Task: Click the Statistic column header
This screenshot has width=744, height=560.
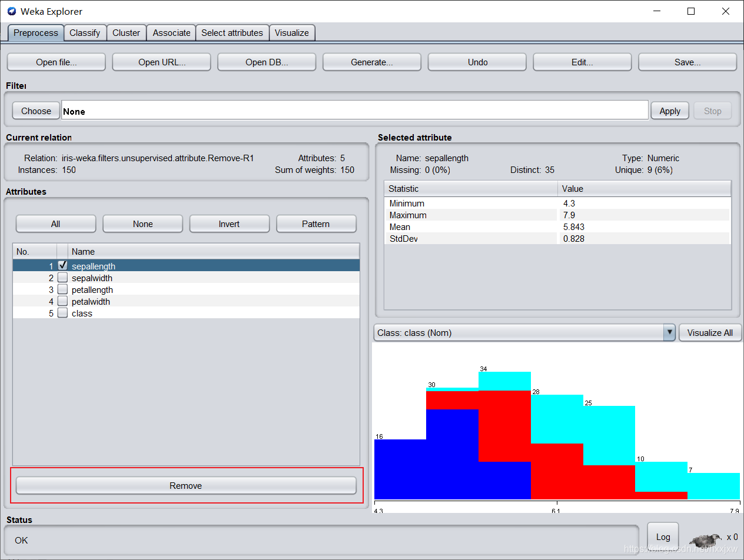Action: [x=471, y=189]
